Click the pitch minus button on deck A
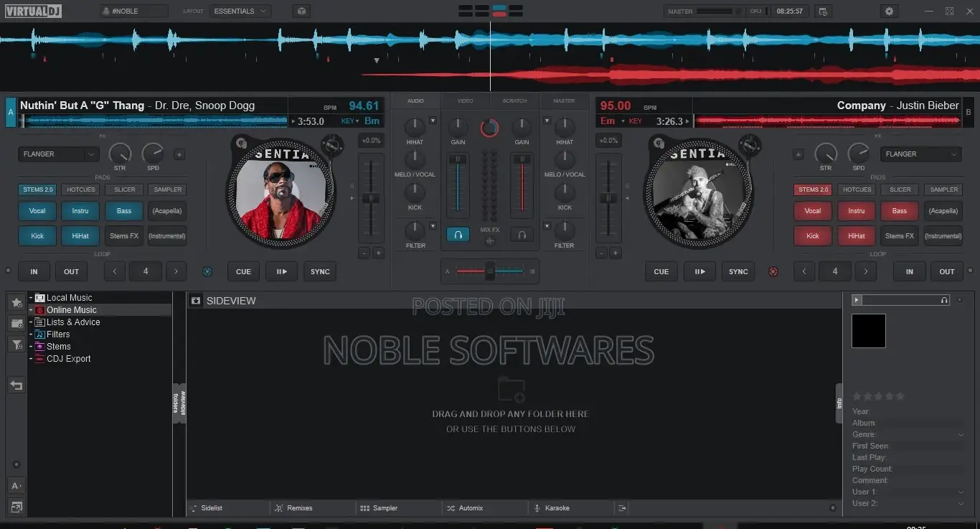This screenshot has width=980, height=529. click(364, 253)
